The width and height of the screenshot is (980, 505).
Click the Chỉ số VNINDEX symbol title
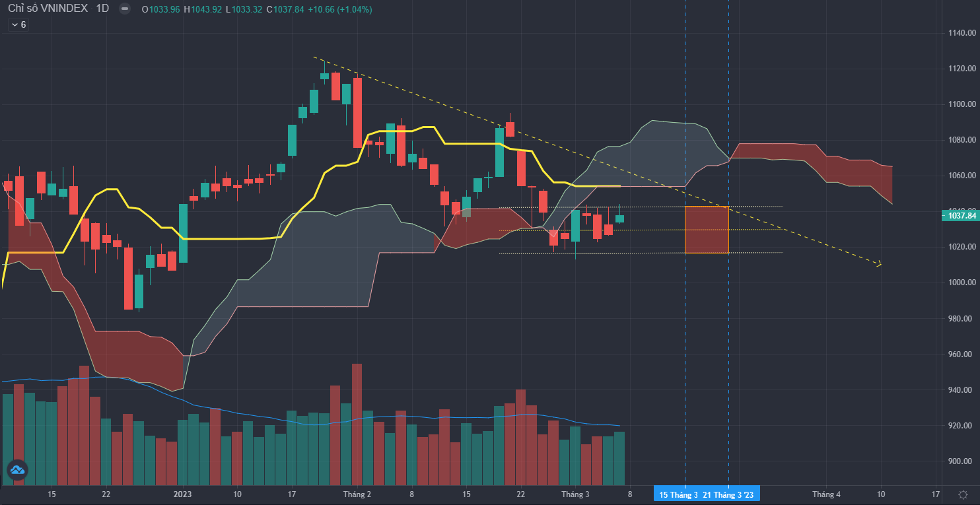(48, 9)
